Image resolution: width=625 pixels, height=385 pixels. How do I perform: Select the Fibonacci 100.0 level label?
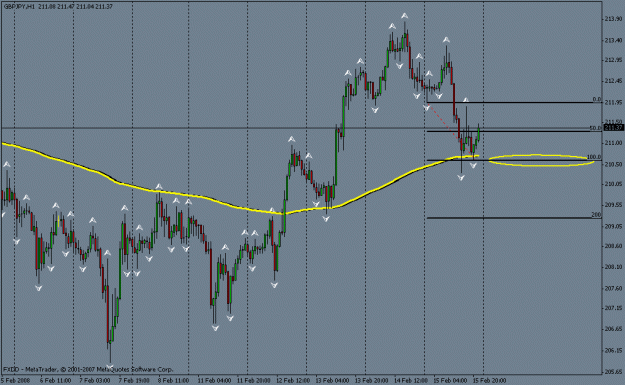click(594, 157)
